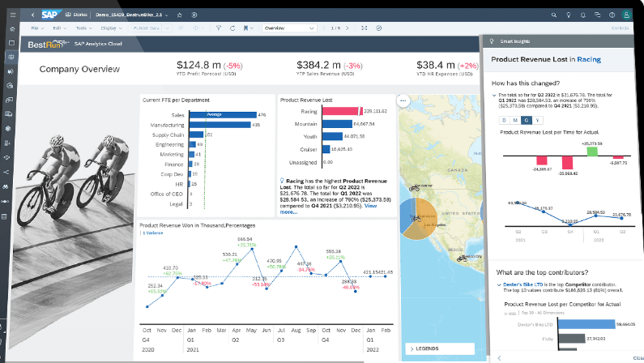Screen dimensions: 644x363
Task: Open the lightbulb icon in top bar
Action: click(569, 15)
